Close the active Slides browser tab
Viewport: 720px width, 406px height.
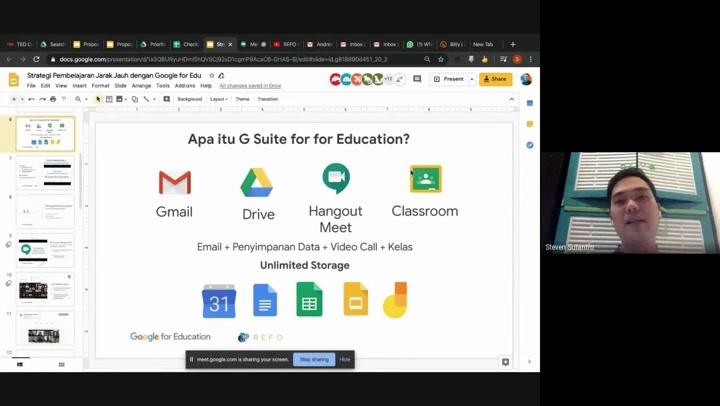(x=231, y=45)
